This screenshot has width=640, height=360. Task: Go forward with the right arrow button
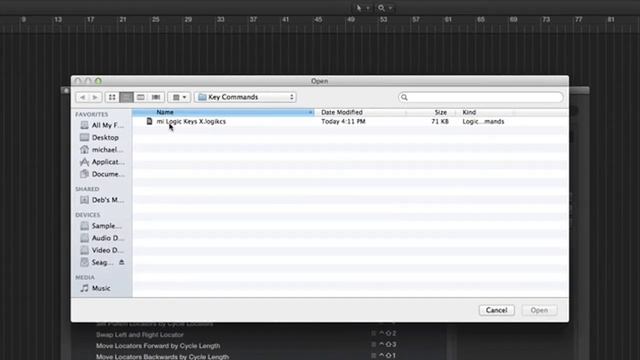pos(95,97)
